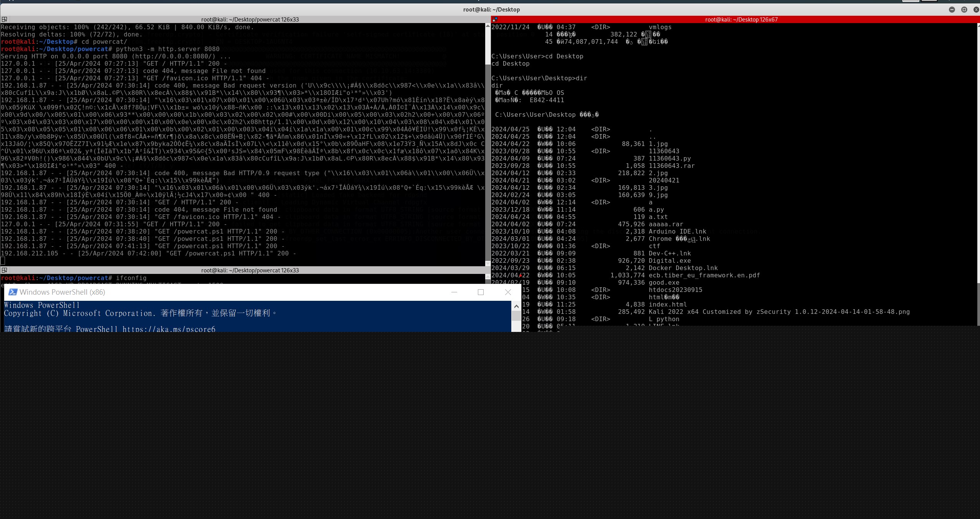Minimize the Windows PowerShell (x86) window
The image size is (980, 519).
pos(454,292)
